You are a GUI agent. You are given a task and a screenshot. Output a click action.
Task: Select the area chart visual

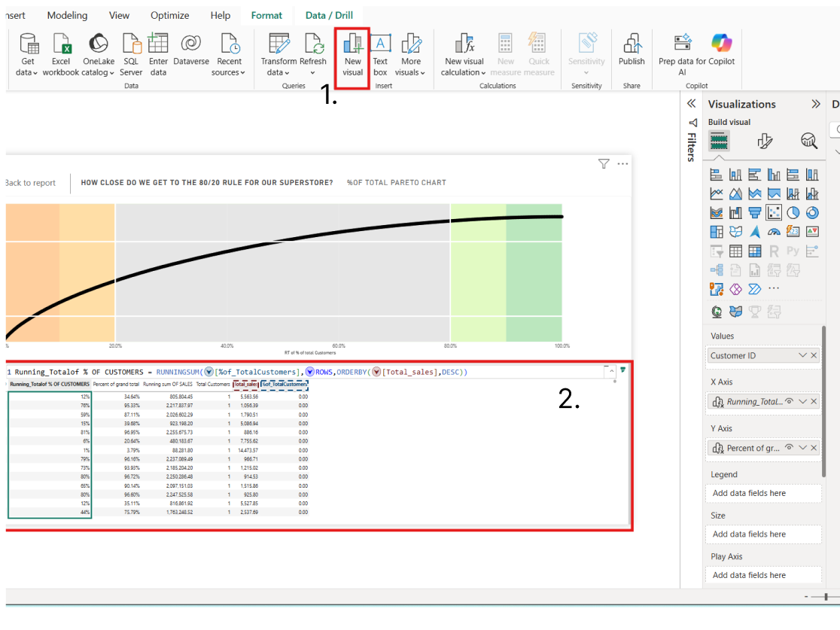735,194
